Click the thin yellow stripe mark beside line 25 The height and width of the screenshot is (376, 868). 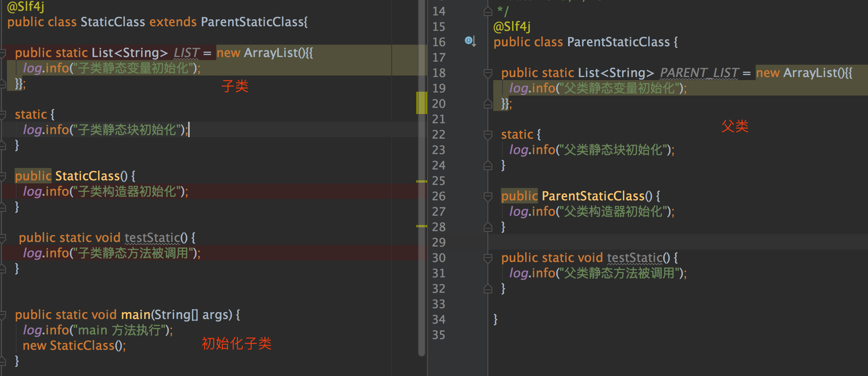pyautogui.click(x=422, y=181)
